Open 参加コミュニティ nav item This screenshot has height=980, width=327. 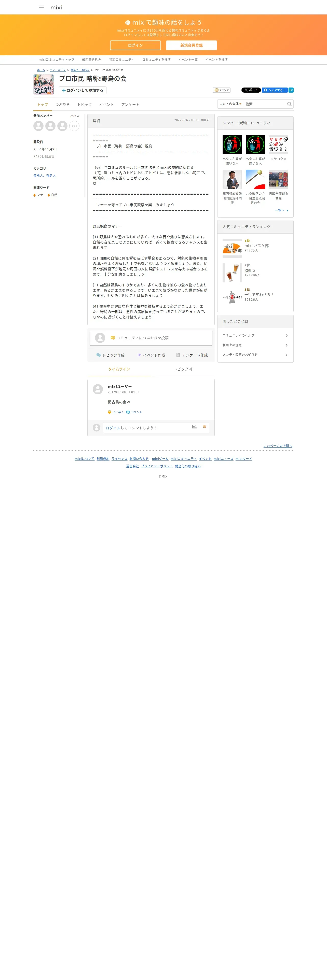[121, 60]
